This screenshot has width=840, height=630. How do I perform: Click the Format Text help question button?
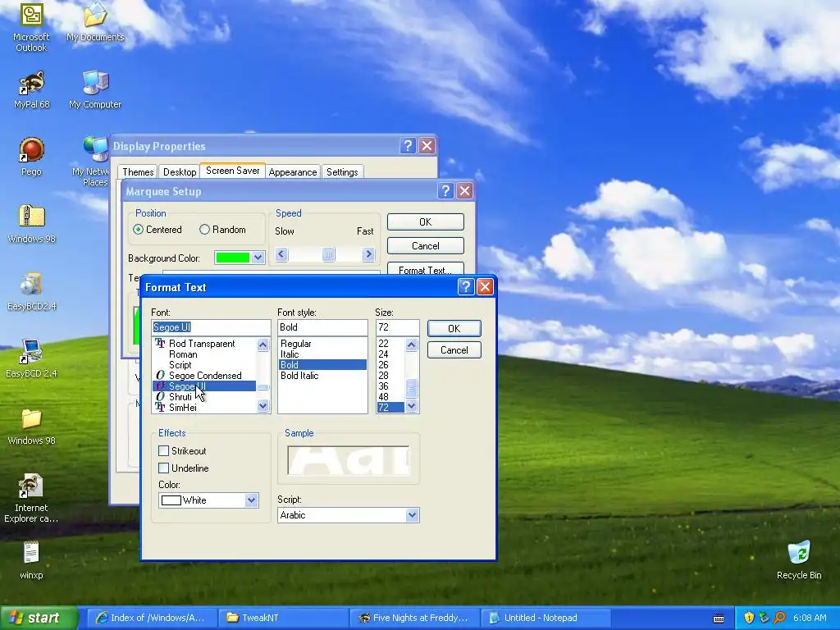(x=466, y=287)
